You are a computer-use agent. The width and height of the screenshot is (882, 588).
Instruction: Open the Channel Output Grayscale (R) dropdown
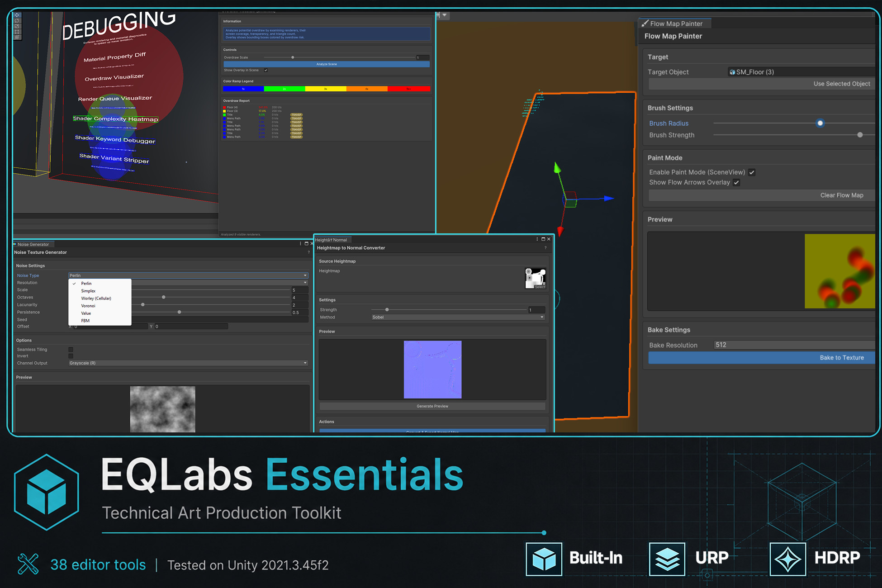[x=188, y=363]
